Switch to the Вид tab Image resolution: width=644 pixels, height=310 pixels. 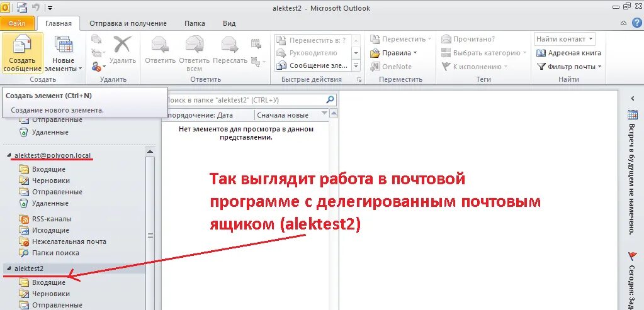(229, 23)
